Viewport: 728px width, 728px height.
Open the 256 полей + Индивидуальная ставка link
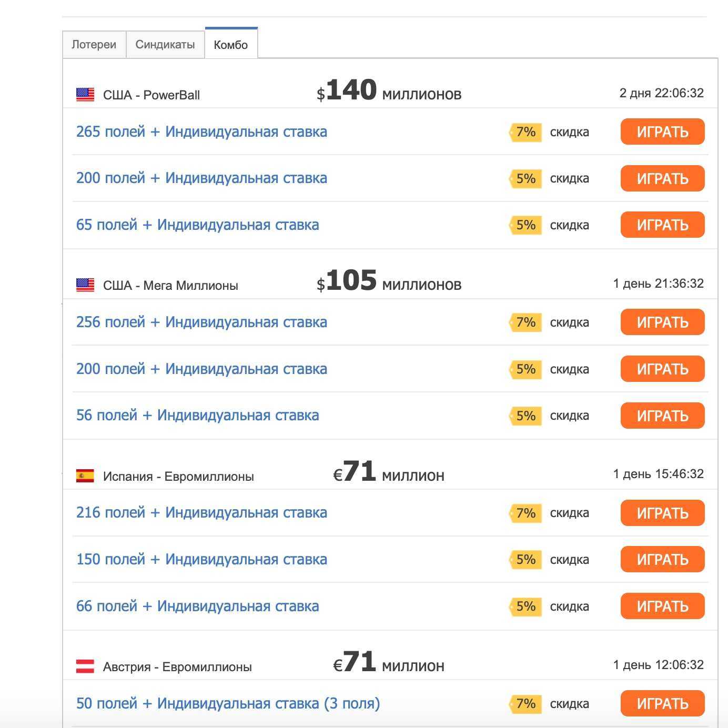click(201, 322)
